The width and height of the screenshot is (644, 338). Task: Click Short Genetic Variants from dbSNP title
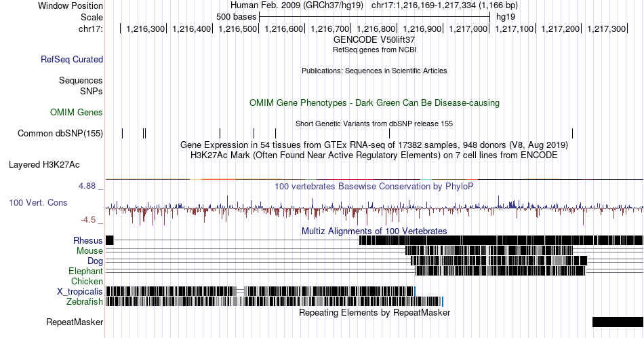[x=374, y=124]
